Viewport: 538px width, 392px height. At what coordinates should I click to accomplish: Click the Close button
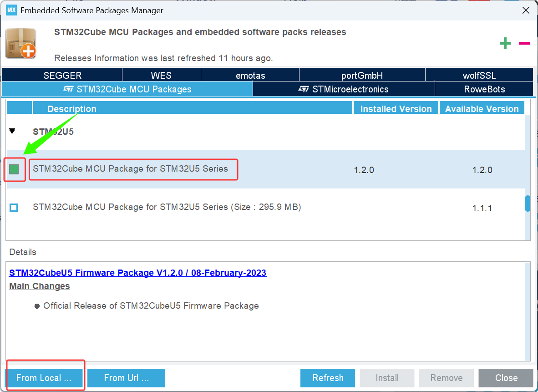pos(506,378)
